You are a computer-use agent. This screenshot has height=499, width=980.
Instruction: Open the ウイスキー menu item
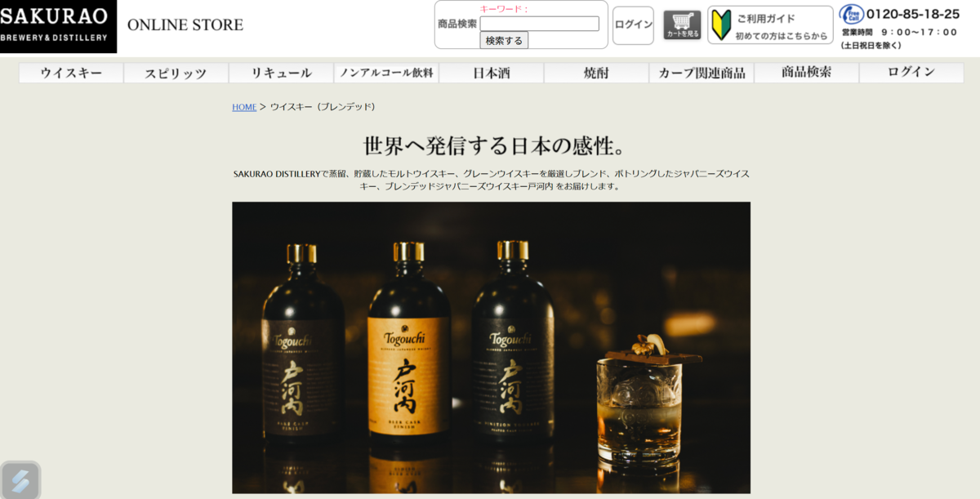71,73
